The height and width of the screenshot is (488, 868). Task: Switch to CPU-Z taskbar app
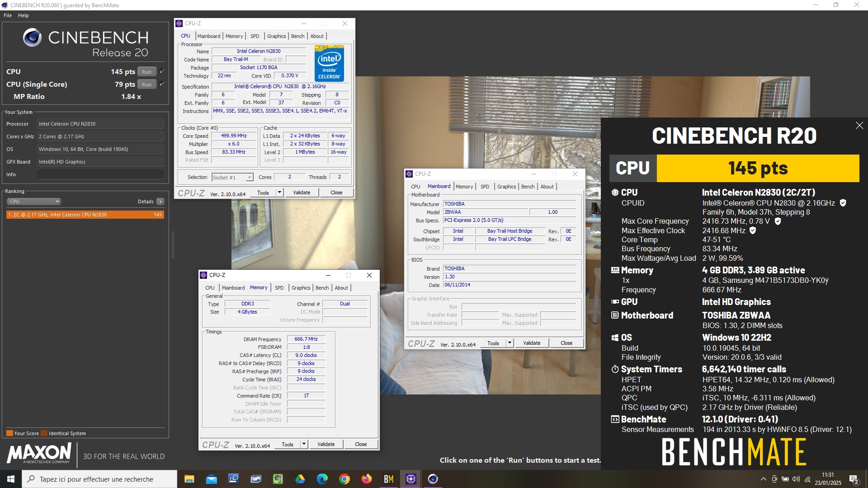410,479
